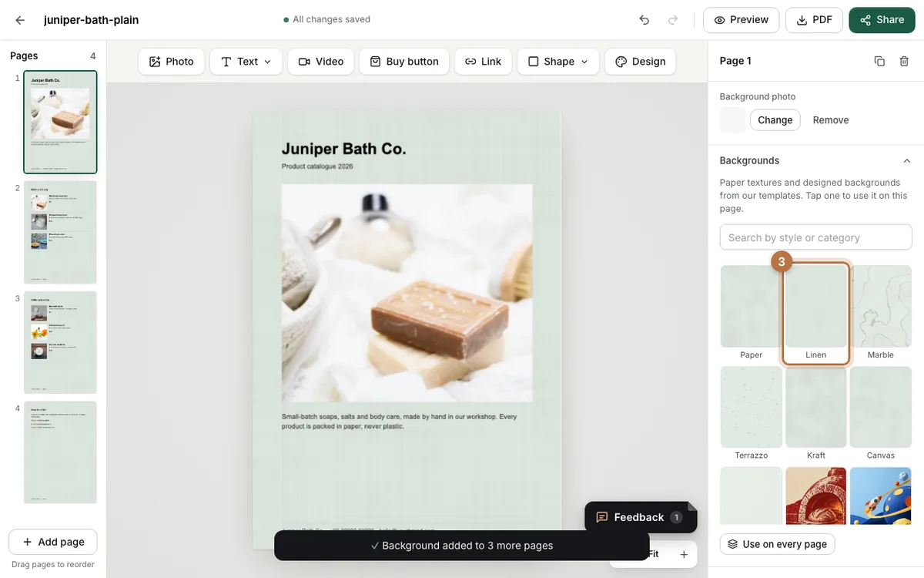Insert a Video element
This screenshot has height=578, width=924.
tap(321, 62)
